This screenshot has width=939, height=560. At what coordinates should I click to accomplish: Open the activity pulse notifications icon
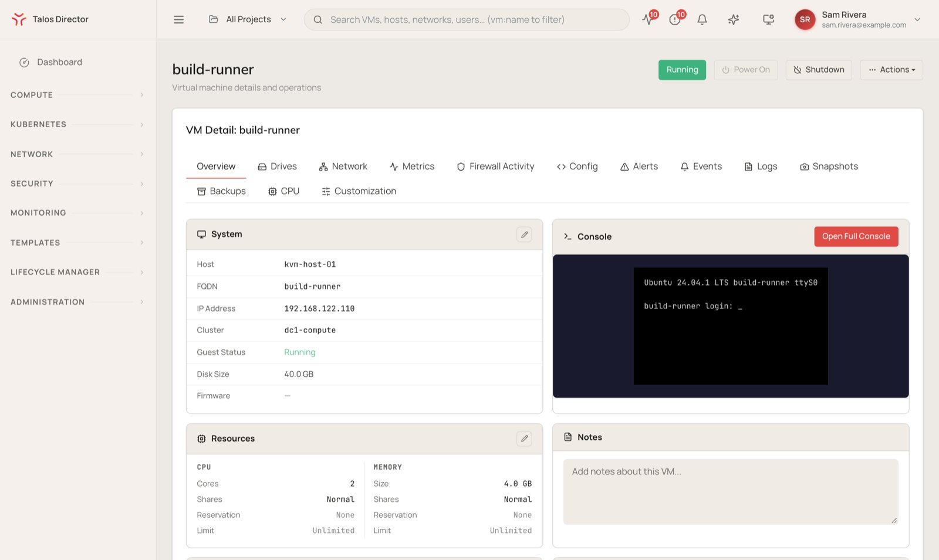648,19
